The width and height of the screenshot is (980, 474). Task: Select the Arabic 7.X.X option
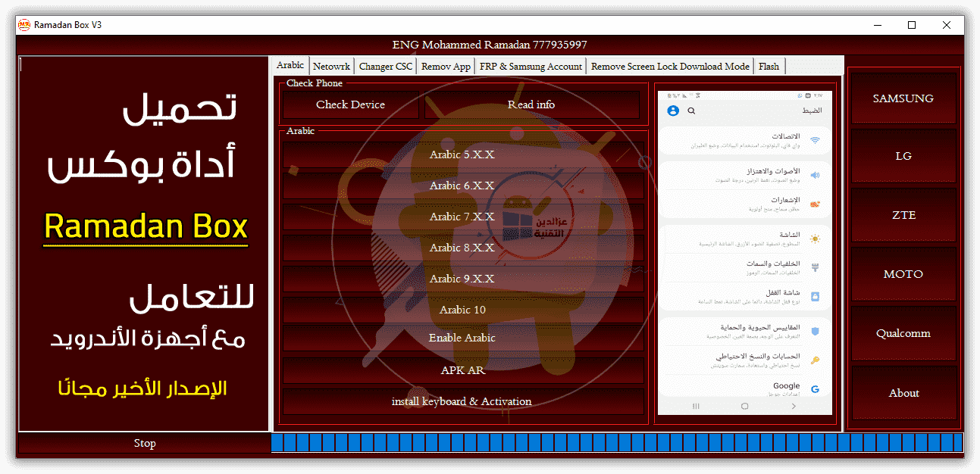click(x=462, y=217)
